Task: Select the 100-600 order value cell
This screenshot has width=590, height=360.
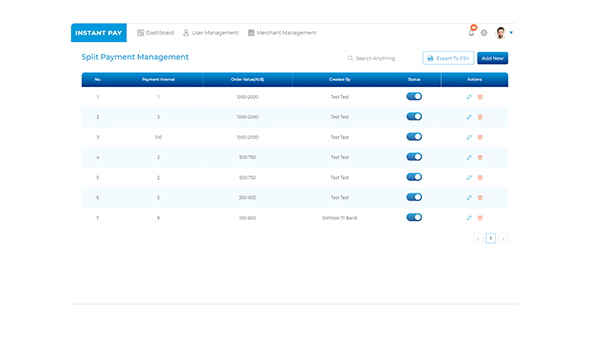Action: pos(248,218)
